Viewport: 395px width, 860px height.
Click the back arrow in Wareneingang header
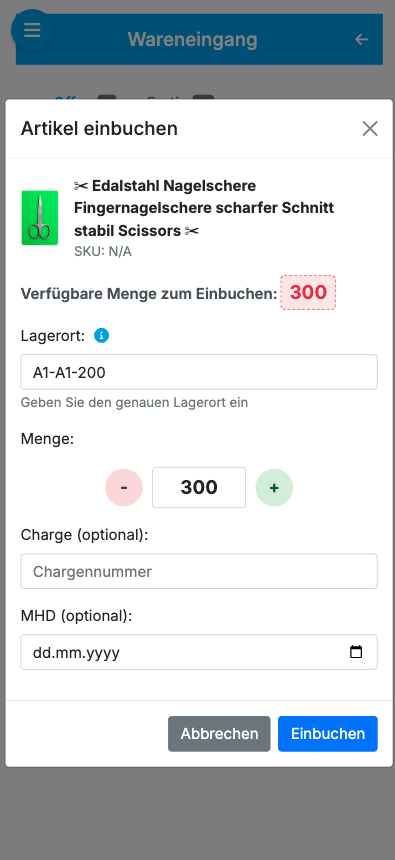coord(361,39)
